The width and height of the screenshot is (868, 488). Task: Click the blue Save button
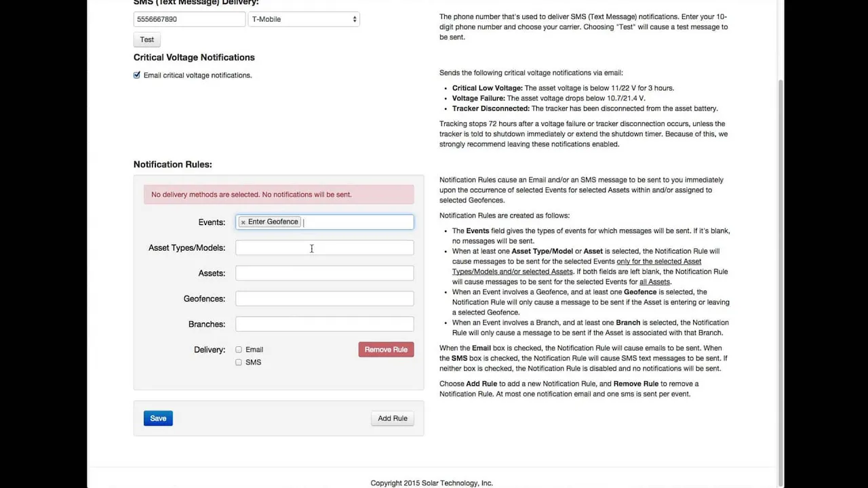pos(158,418)
